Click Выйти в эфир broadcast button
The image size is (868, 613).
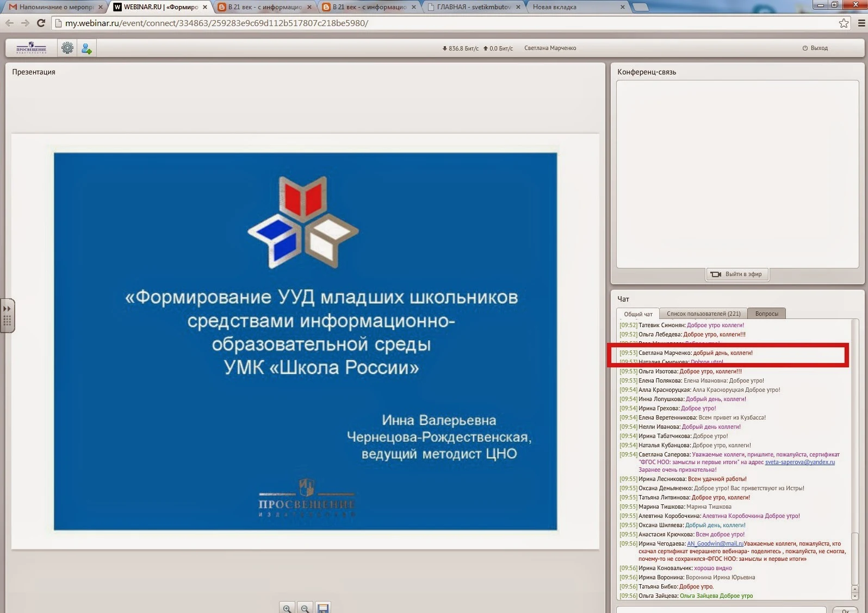(x=737, y=274)
